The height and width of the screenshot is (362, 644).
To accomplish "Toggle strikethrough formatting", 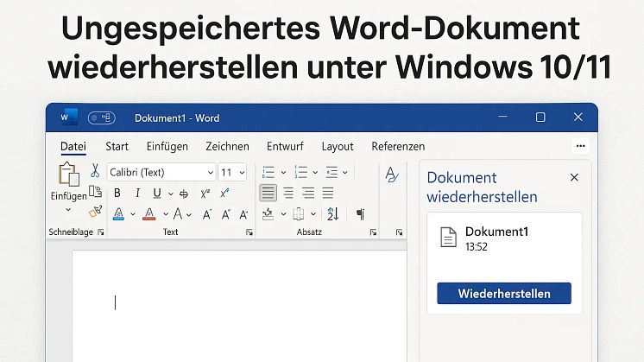I will pyautogui.click(x=184, y=194).
